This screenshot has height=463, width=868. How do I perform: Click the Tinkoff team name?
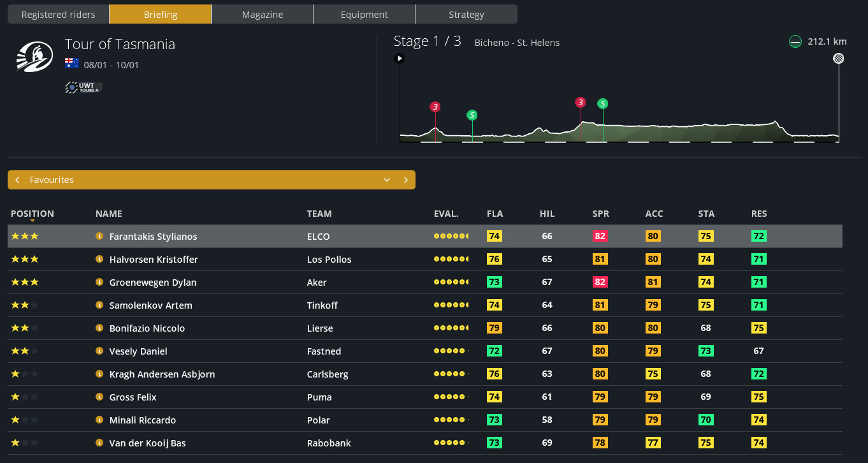322,305
